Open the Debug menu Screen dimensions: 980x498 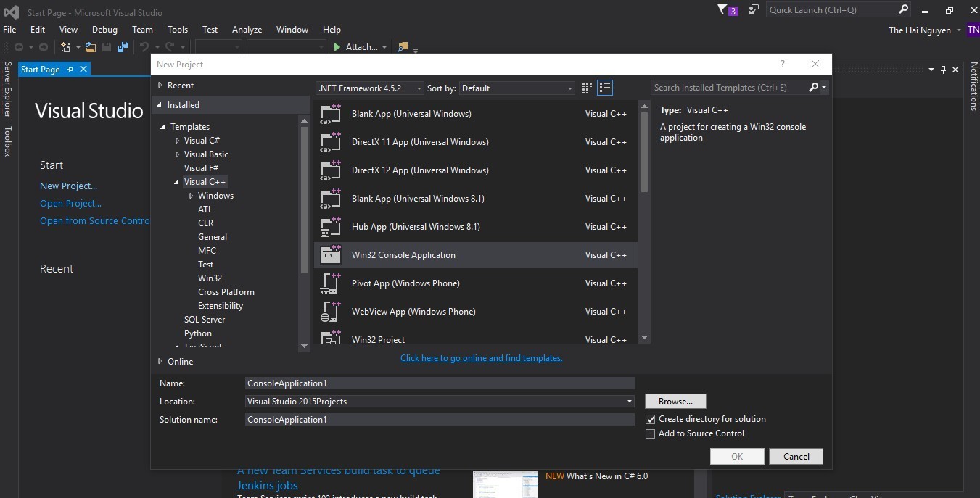[x=104, y=30]
